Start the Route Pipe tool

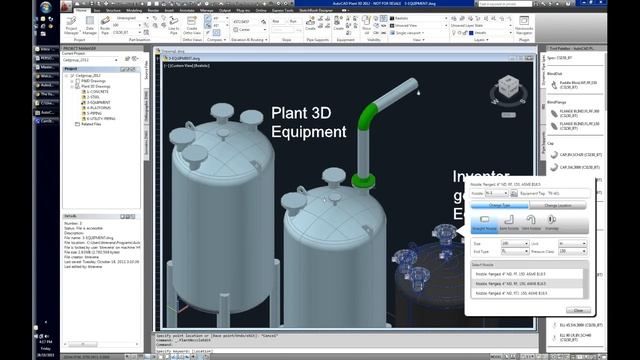click(105, 25)
